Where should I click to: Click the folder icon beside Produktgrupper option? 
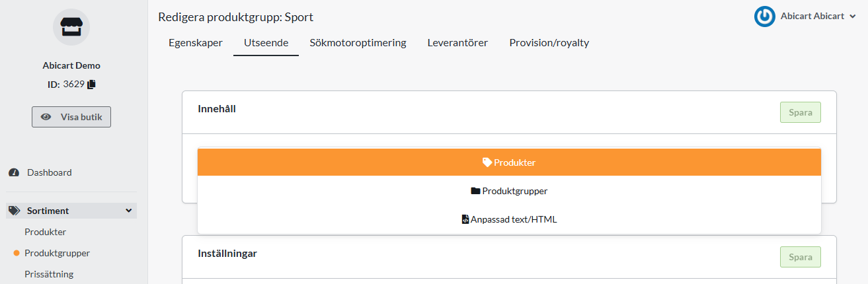[x=475, y=191]
